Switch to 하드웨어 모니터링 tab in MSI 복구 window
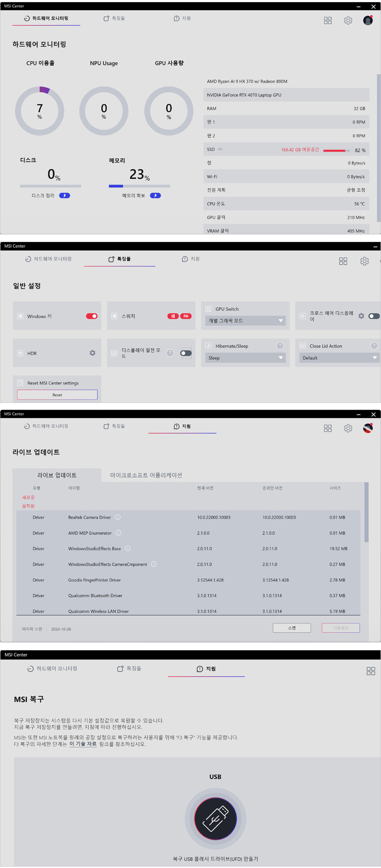This screenshot has width=381, height=868. coord(52,669)
